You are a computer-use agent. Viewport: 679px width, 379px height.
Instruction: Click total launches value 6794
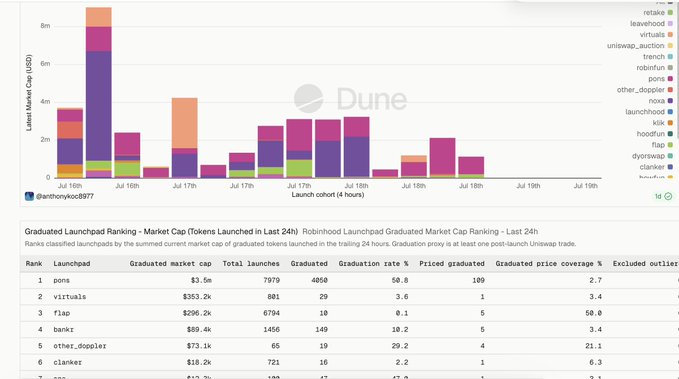tap(272, 313)
